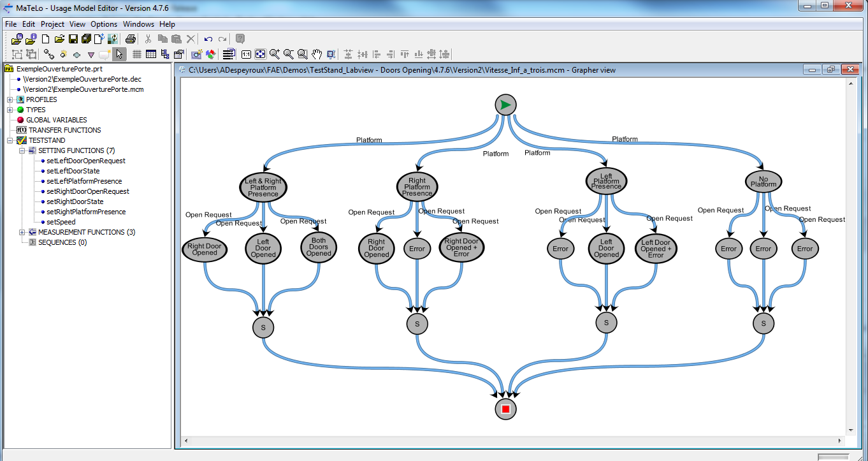This screenshot has height=461, width=868.
Task: Click the Print icon in toolbar
Action: pyautogui.click(x=129, y=39)
